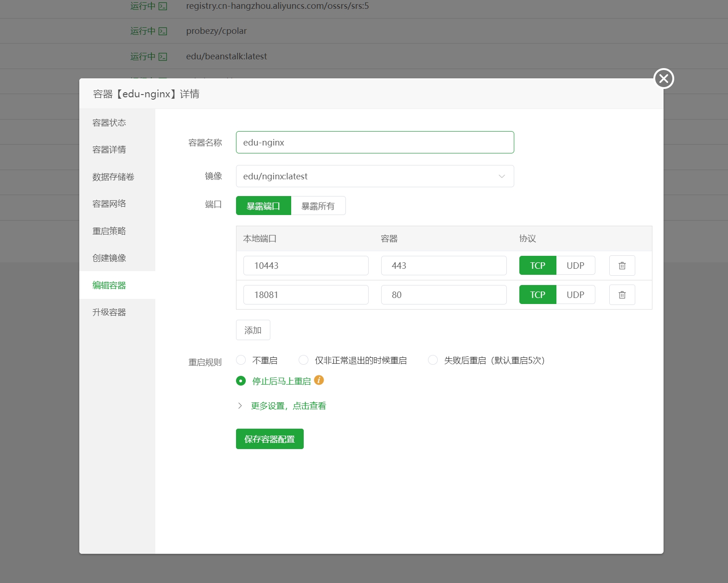This screenshot has height=583, width=728.
Task: Close the edu-nginx details dialog
Action: click(x=664, y=78)
